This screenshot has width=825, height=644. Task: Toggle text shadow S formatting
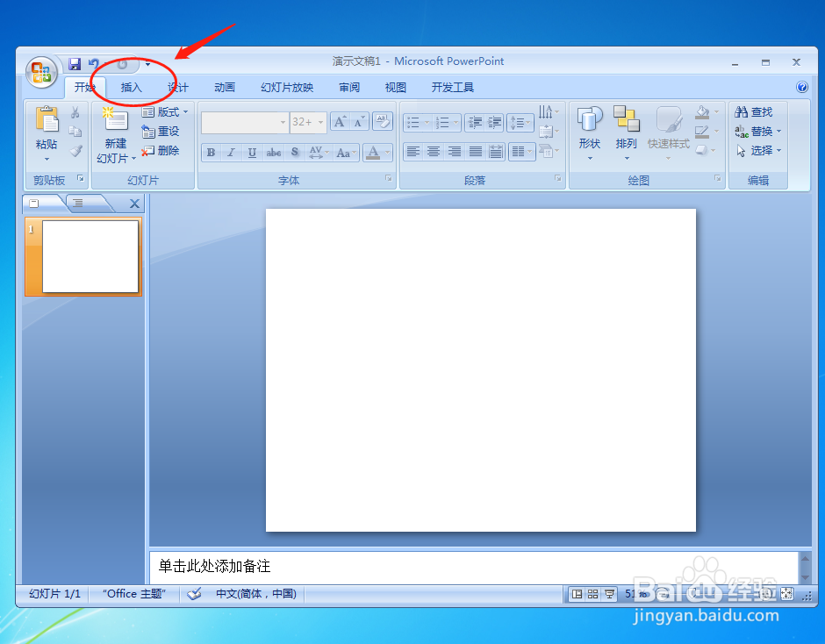[x=295, y=153]
